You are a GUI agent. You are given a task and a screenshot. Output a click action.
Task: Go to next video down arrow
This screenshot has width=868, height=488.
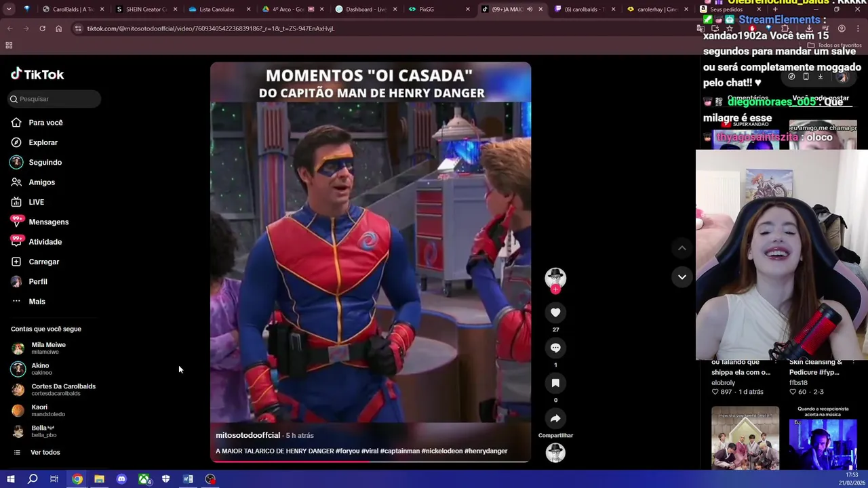pos(682,277)
